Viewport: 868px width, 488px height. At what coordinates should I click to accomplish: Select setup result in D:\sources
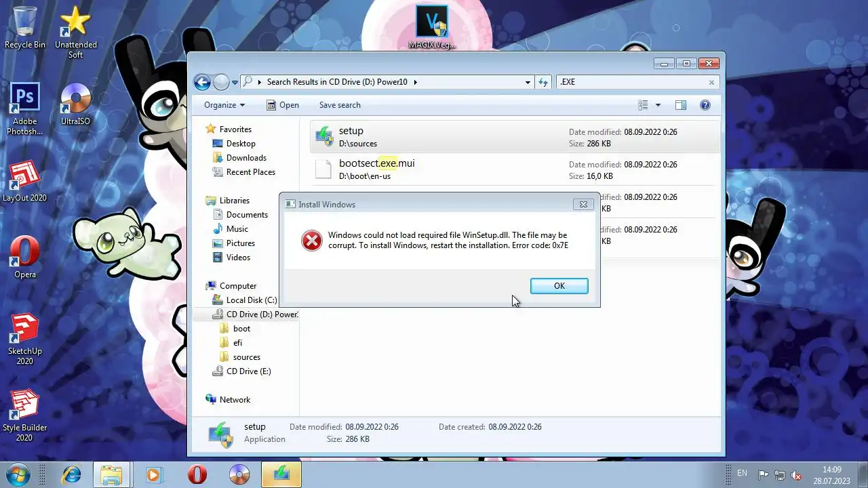click(x=515, y=137)
